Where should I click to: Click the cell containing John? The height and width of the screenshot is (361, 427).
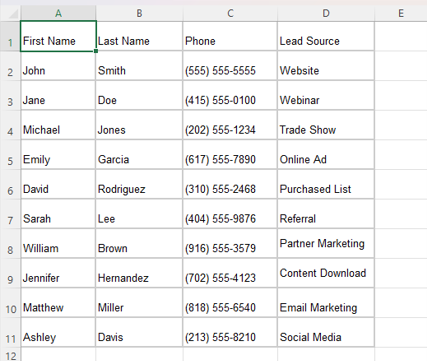tap(58, 66)
